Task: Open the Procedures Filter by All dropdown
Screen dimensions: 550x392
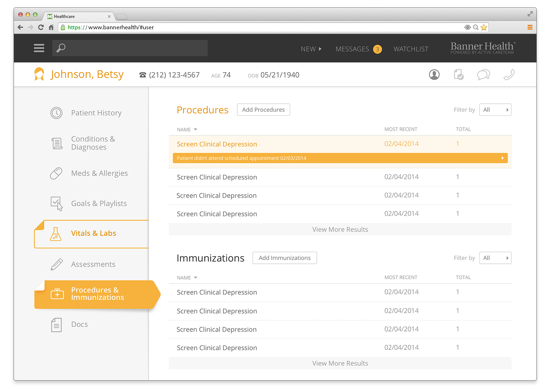Action: pos(495,110)
